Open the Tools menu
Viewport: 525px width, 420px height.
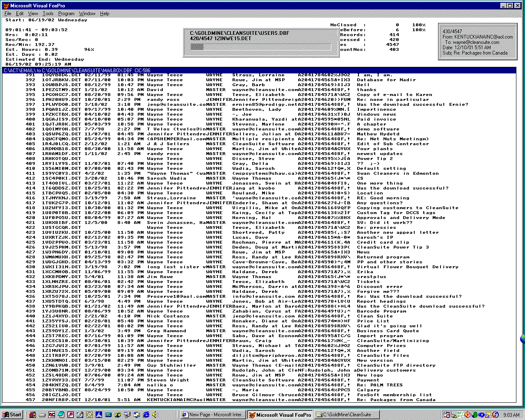(48, 14)
